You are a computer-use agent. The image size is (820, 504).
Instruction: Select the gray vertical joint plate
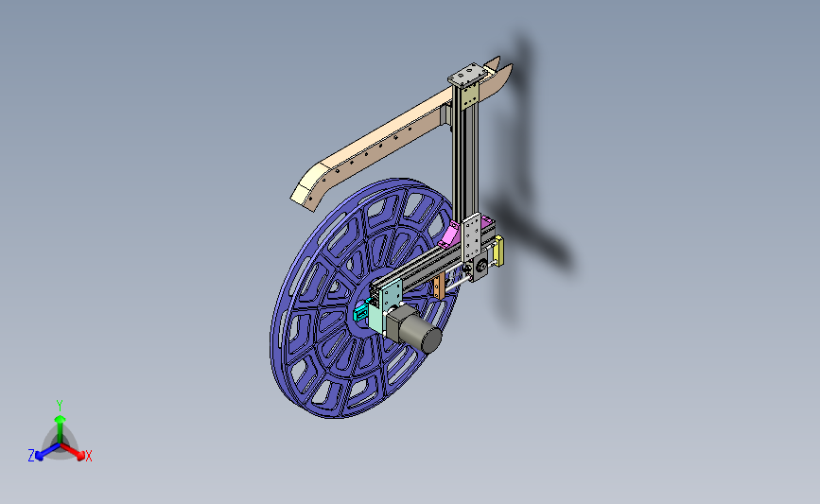472,237
